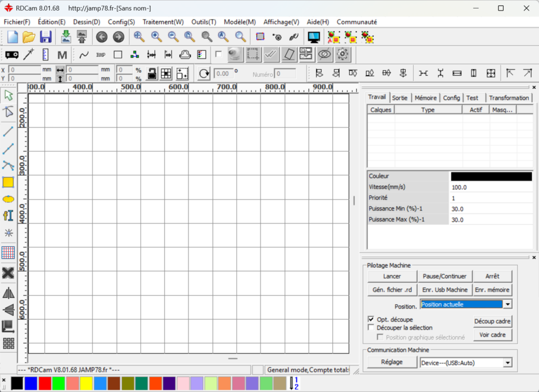Screen dimensions: 539x392
Task: Tick the checkbox next to the camera icon
Action: click(218, 54)
